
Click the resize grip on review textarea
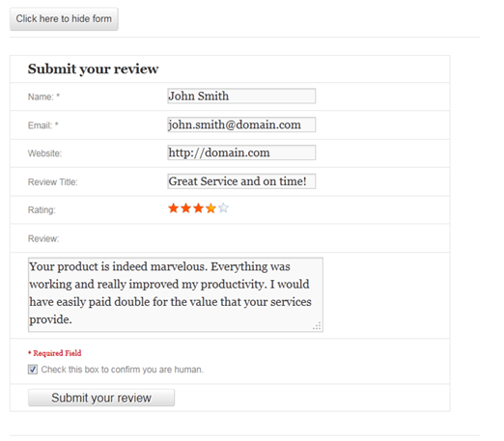coord(318,326)
